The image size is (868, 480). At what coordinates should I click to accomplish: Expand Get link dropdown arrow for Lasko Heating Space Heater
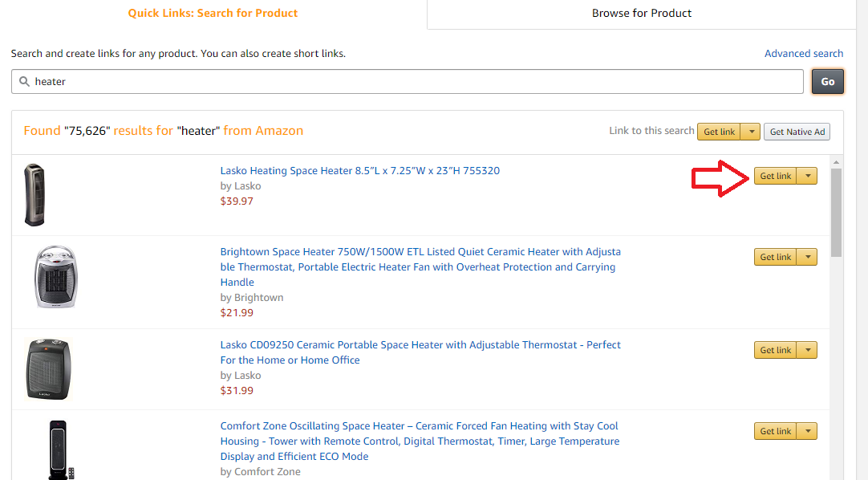pos(808,176)
